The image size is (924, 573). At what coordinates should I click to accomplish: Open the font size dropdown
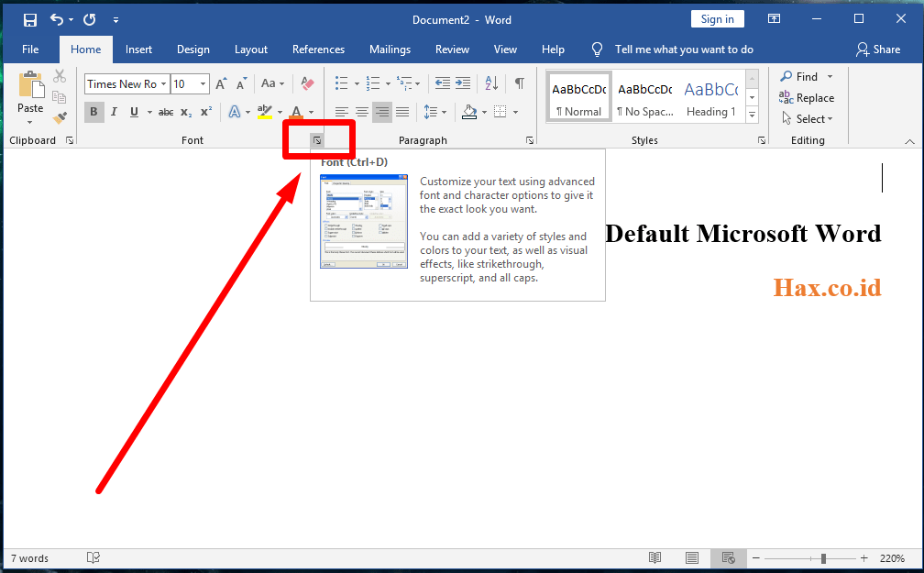[x=203, y=83]
